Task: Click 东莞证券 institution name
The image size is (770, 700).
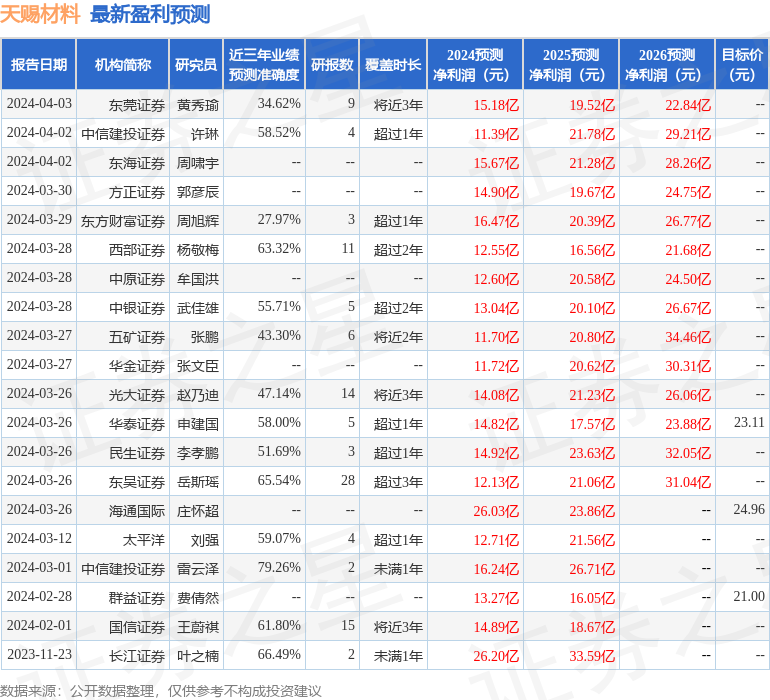Action: pyautogui.click(x=137, y=105)
